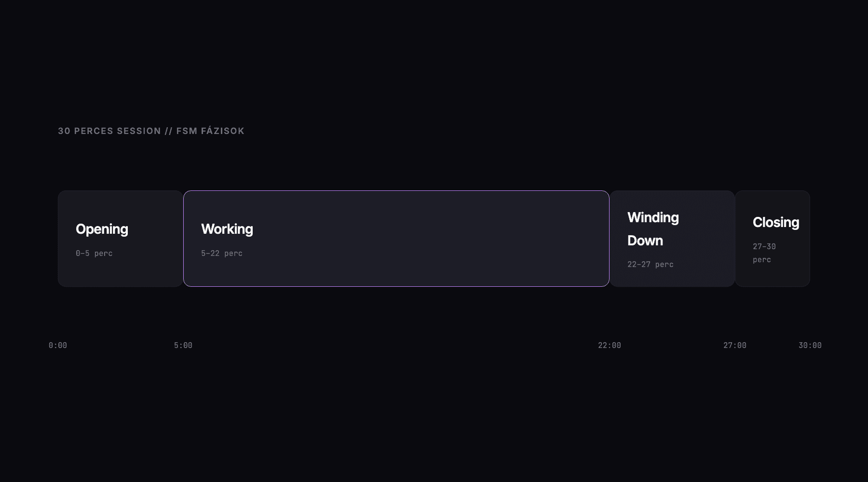Viewport: 868px width, 482px height.
Task: Click the 22:00 timeline marker
Action: point(610,345)
